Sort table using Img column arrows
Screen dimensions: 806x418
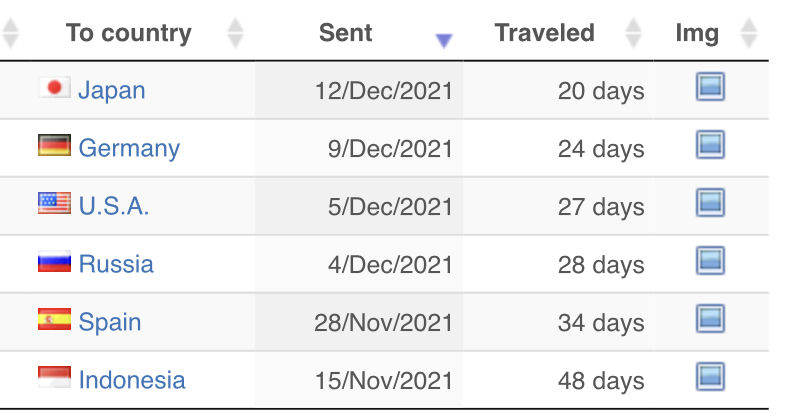[x=749, y=33]
